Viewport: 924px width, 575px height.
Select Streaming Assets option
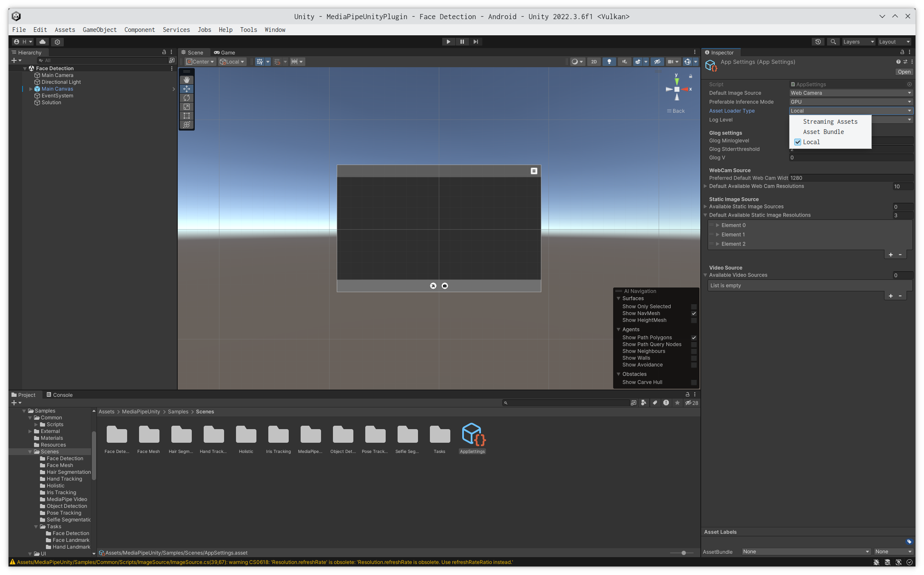[x=830, y=122]
